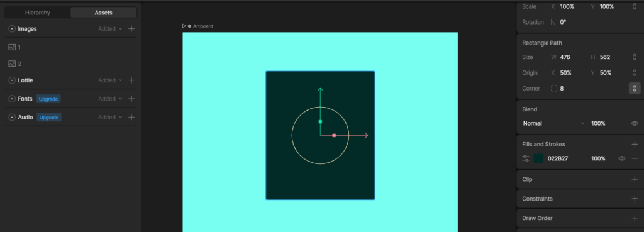Add a new image asset with plus icon

click(x=131, y=29)
